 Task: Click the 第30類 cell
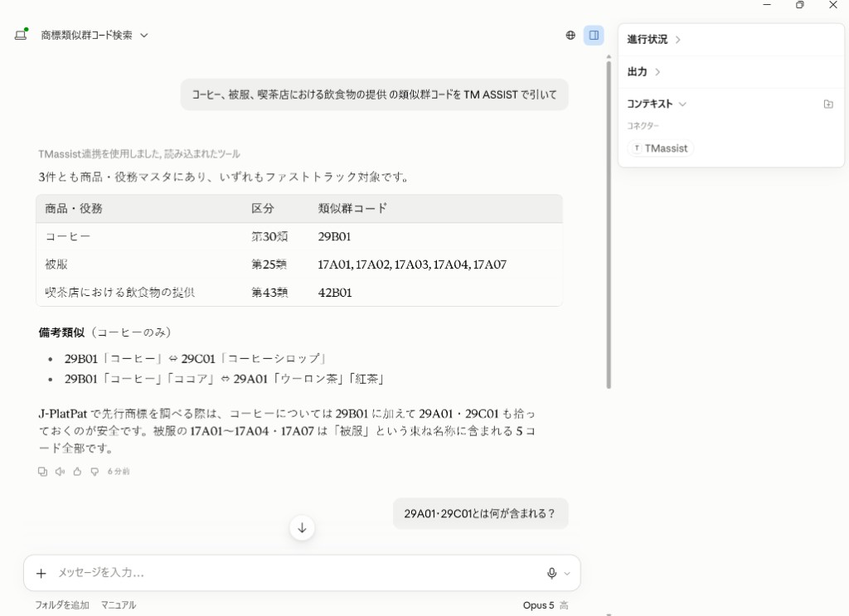(269, 236)
